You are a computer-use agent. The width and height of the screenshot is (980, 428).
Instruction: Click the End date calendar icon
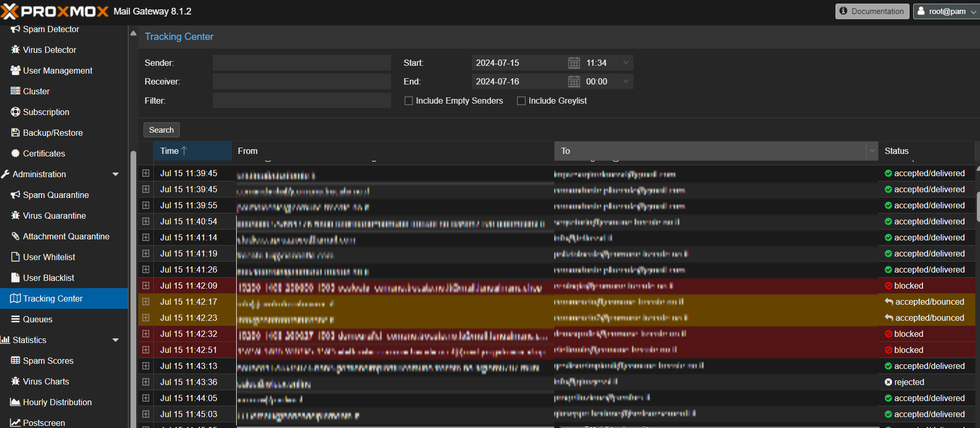[574, 82]
